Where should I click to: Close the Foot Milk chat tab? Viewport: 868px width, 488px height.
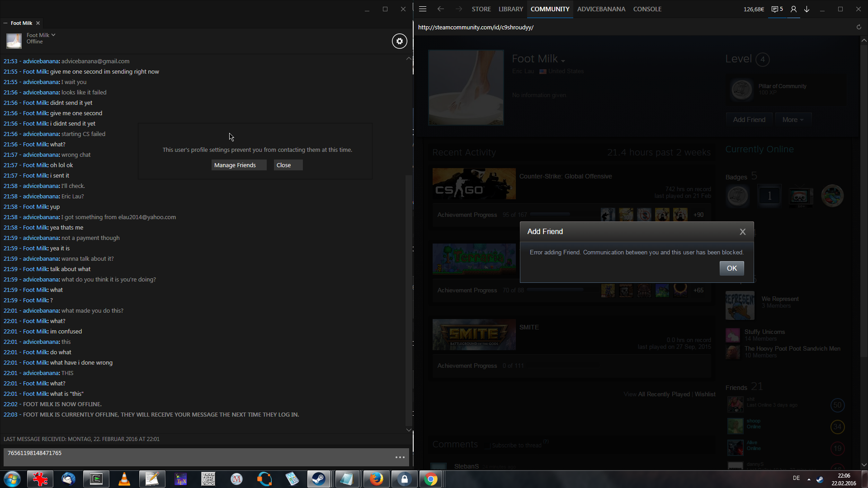click(x=38, y=23)
